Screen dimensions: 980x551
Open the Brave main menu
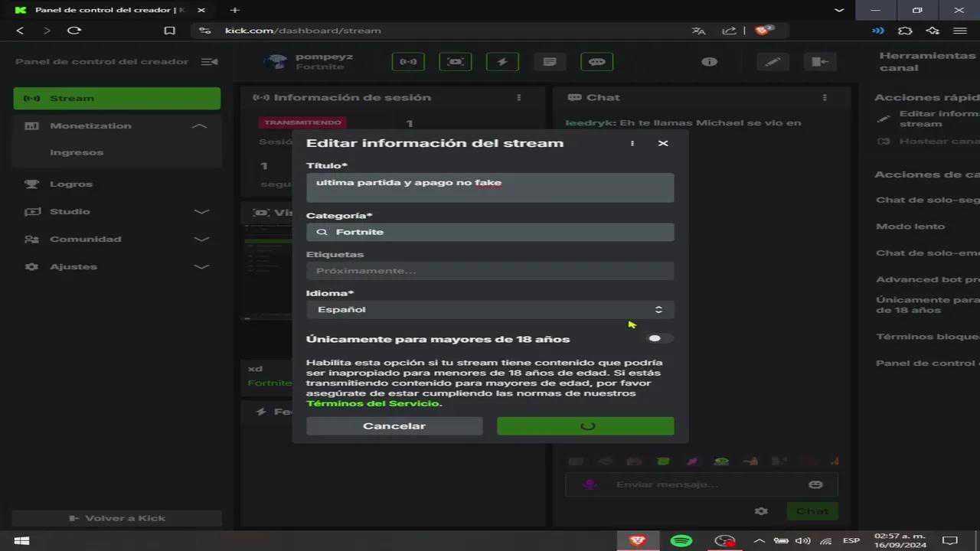(x=959, y=31)
